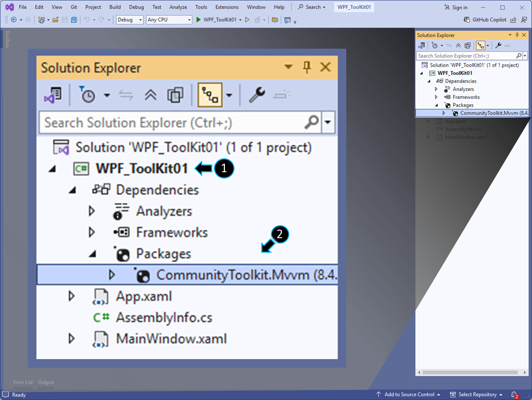Viewport: 532px width, 400px height.
Task: Click the Open File folder icon
Action: 56,20
